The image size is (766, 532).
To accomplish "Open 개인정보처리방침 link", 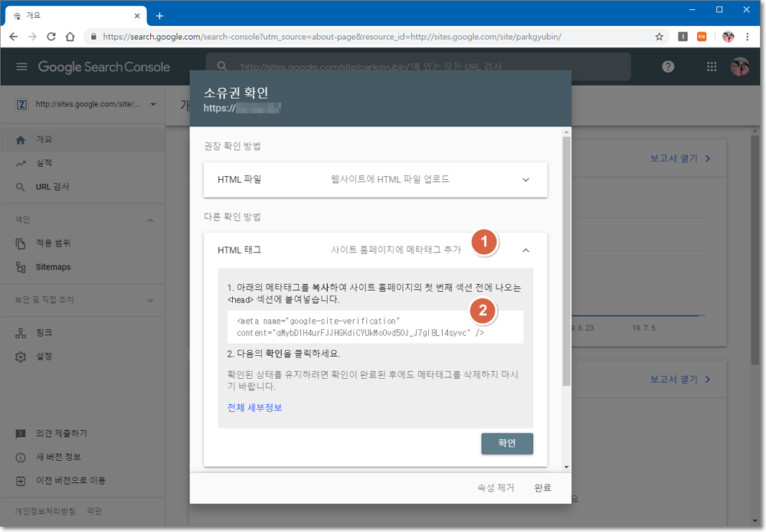I will click(45, 511).
